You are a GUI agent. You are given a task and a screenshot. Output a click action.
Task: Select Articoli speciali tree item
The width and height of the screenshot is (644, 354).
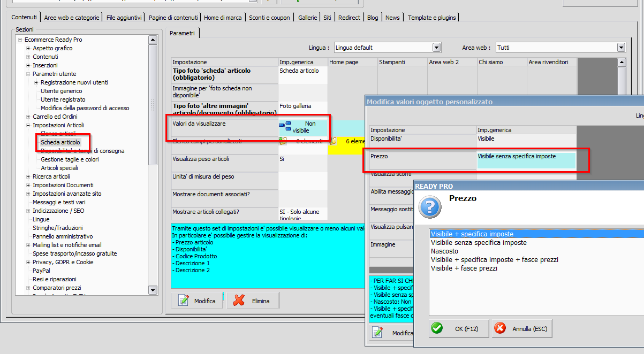point(59,168)
